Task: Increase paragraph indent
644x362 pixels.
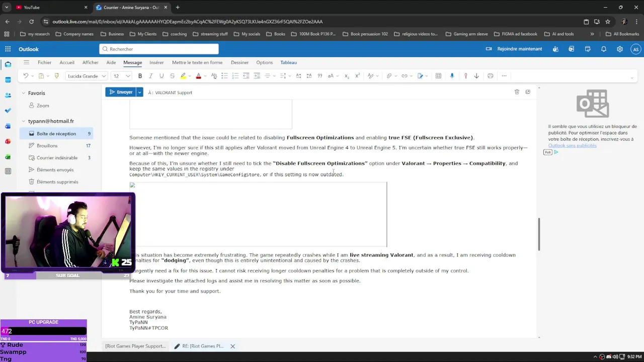Action: point(257,76)
